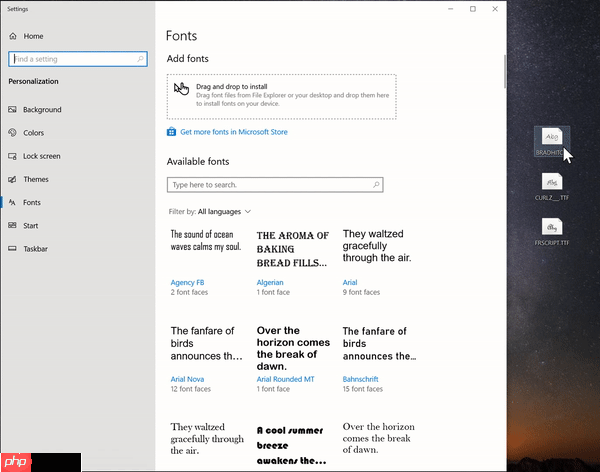This screenshot has width=600, height=472.
Task: Open the Arial Rounded MT link
Action: (x=285, y=379)
